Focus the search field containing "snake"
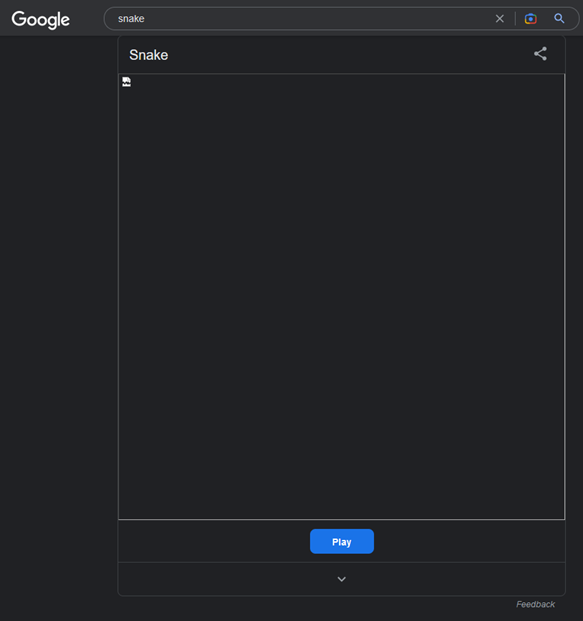 click(301, 19)
